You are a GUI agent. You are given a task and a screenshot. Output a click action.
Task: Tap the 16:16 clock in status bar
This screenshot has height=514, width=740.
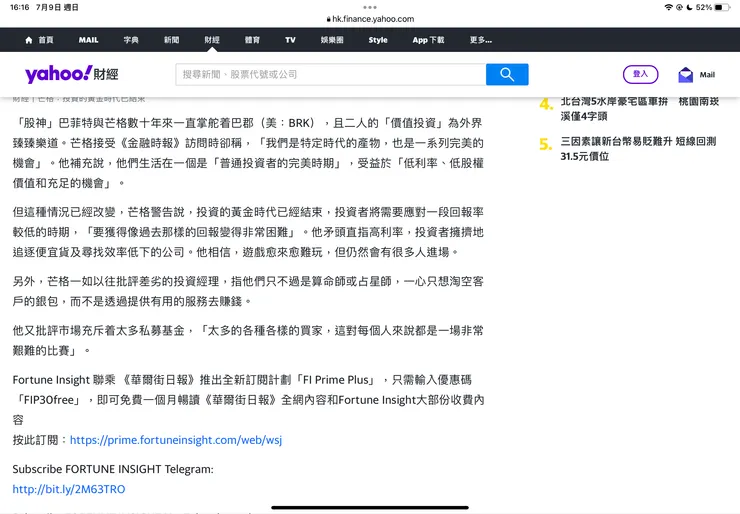pos(20,7)
